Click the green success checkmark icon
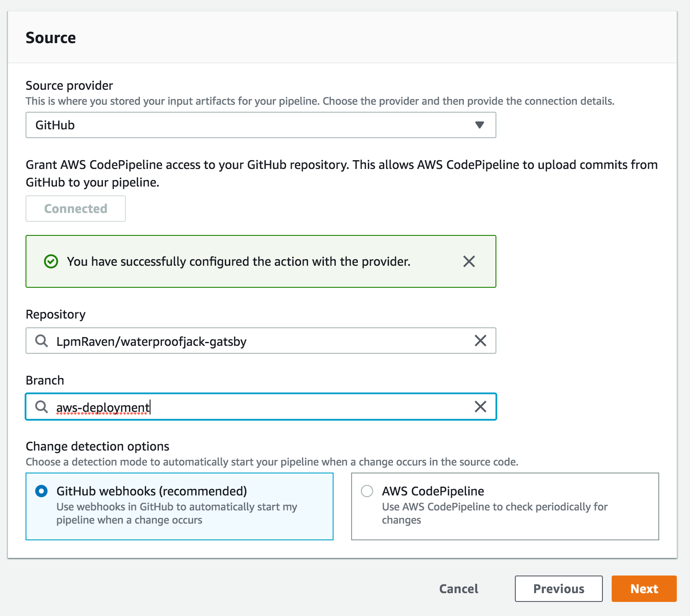Image resolution: width=690 pixels, height=616 pixels. tap(51, 261)
